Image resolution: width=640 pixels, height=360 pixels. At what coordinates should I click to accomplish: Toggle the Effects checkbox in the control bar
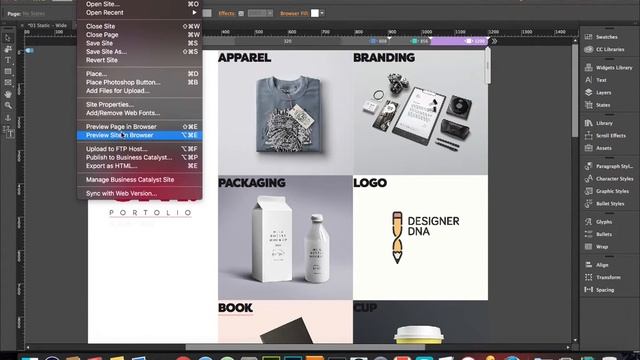(x=241, y=13)
